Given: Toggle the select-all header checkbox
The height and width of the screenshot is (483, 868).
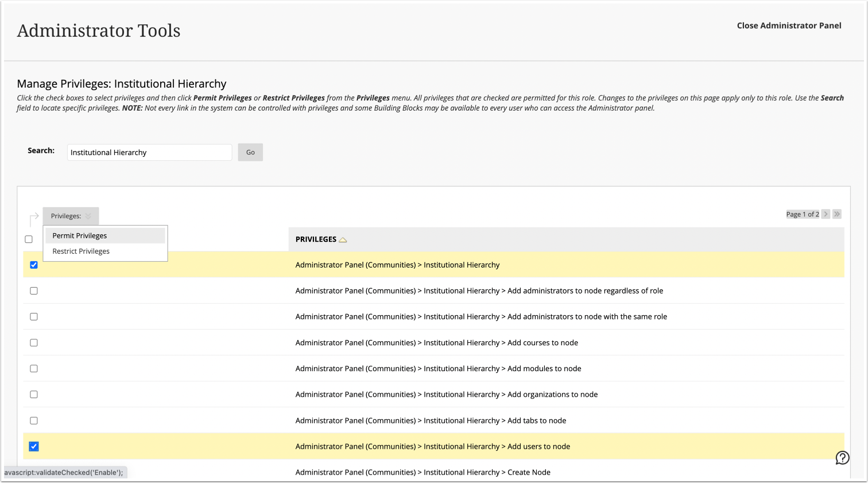Looking at the screenshot, I should click(x=29, y=239).
